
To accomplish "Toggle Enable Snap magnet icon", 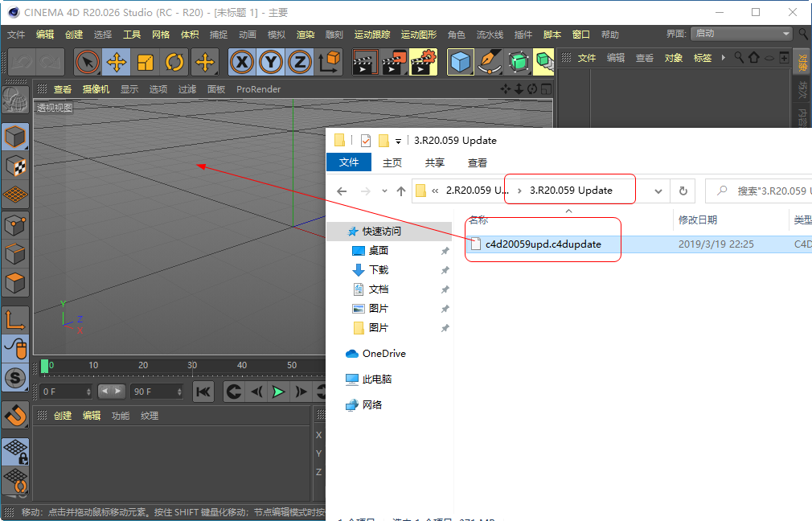I will click(x=15, y=416).
